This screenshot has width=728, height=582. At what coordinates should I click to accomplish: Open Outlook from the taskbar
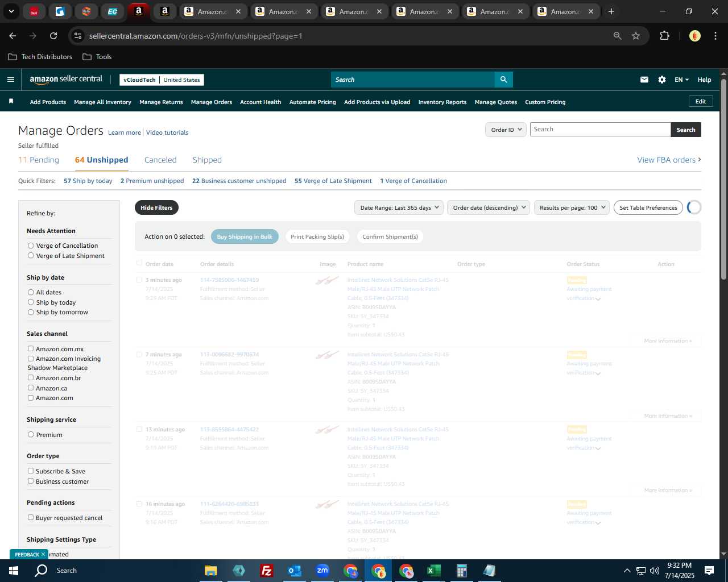click(294, 571)
